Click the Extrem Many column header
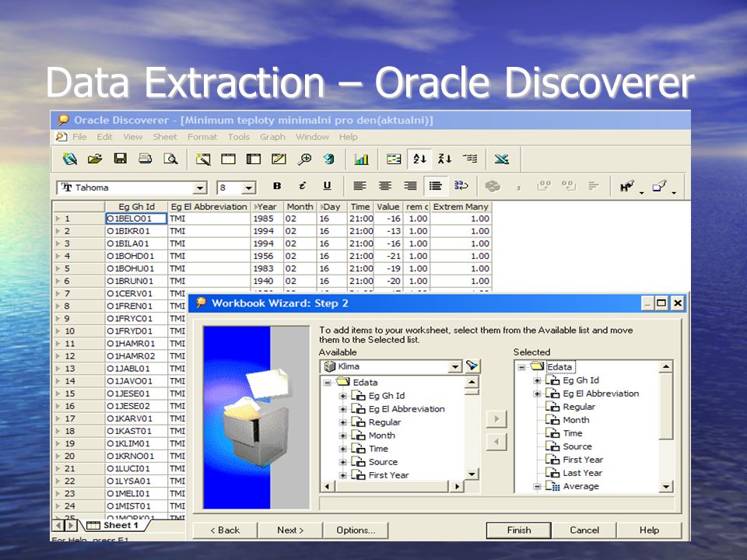 (x=461, y=207)
